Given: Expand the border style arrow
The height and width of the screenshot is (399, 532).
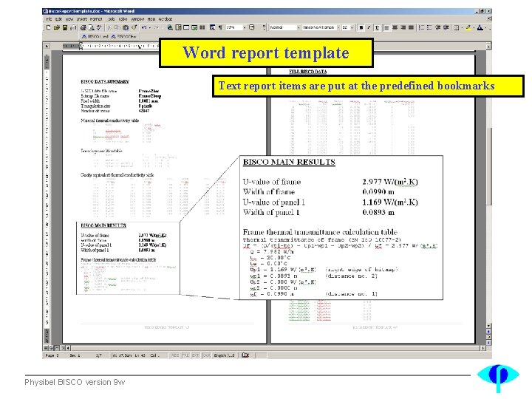Looking at the screenshot, I should (x=462, y=27).
